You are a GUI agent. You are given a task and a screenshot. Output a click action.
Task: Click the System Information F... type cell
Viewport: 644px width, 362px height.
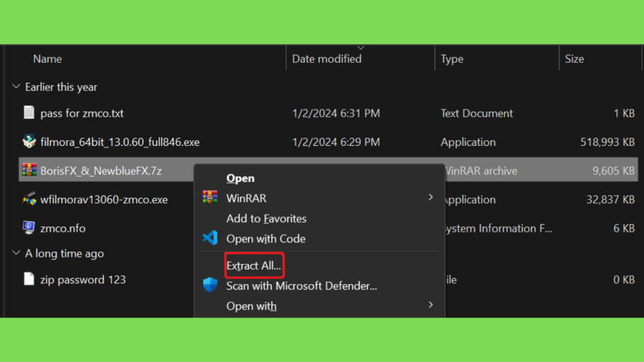pyautogui.click(x=499, y=228)
